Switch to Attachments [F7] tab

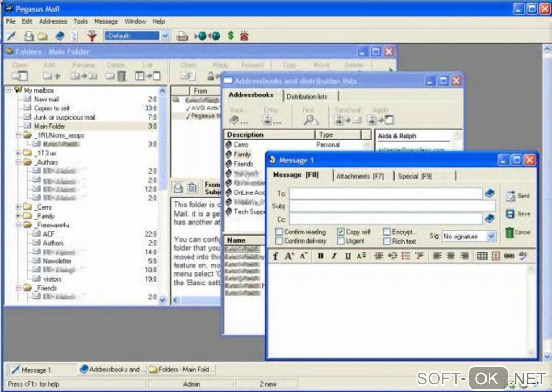pyautogui.click(x=360, y=176)
